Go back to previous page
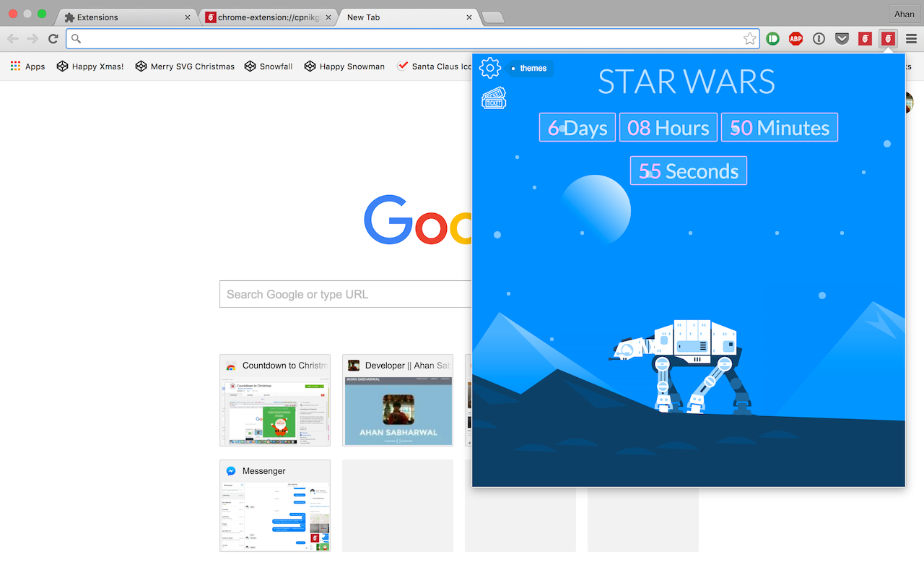 point(12,39)
